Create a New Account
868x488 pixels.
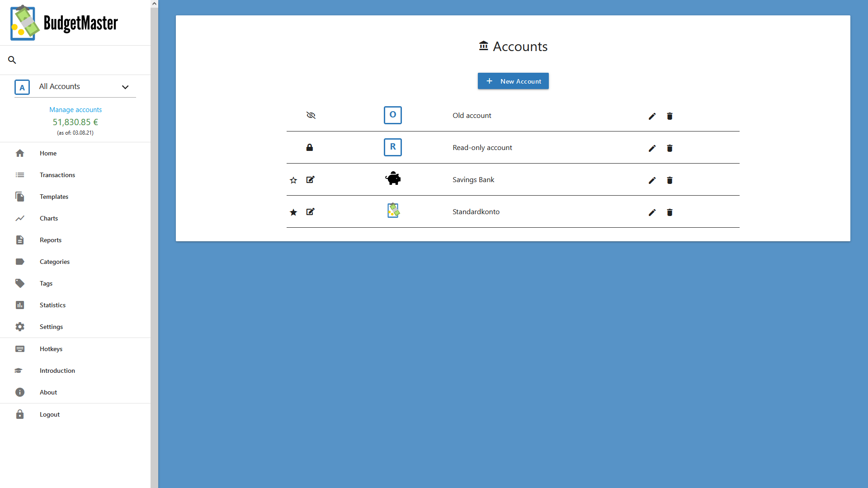513,81
